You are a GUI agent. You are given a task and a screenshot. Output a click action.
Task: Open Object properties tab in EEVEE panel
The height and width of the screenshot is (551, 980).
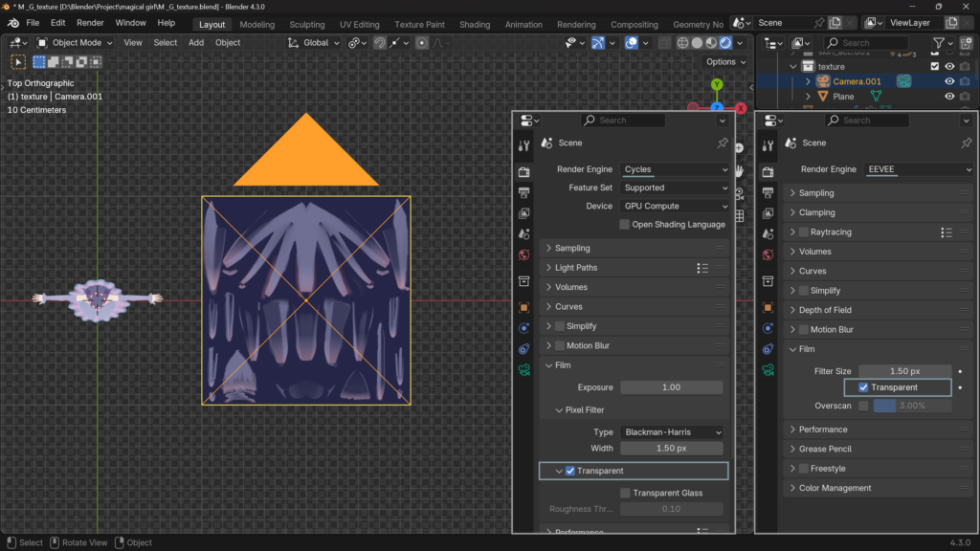coord(767,307)
